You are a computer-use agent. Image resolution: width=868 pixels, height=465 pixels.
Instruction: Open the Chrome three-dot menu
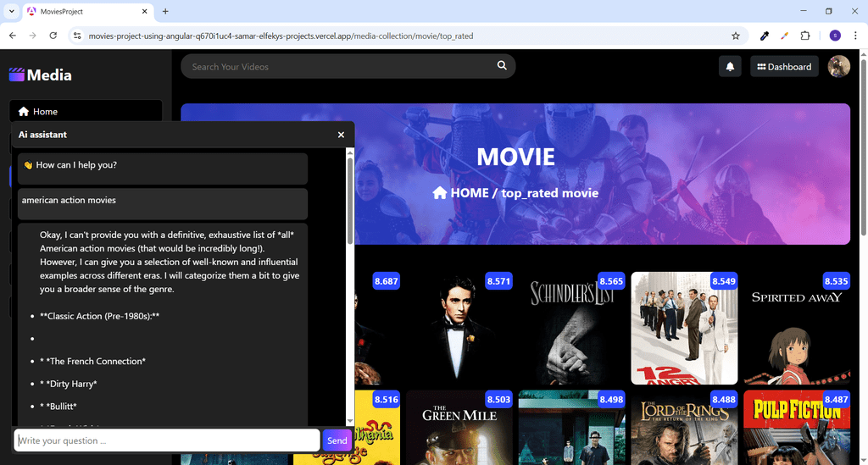855,36
